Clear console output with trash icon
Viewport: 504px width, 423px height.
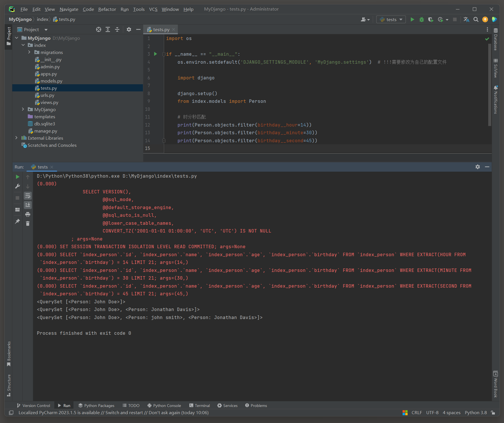pyautogui.click(x=28, y=223)
